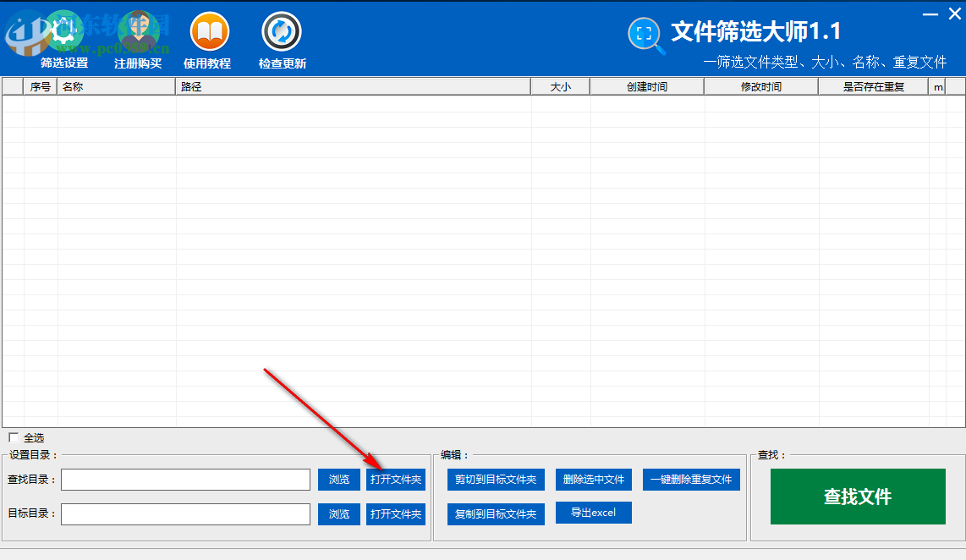Viewport: 966px width, 560px height.
Task: Open the 筛选设置 filter settings icon
Action: click(x=64, y=32)
